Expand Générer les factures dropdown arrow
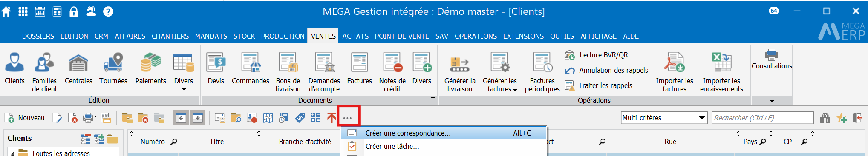 (515, 90)
